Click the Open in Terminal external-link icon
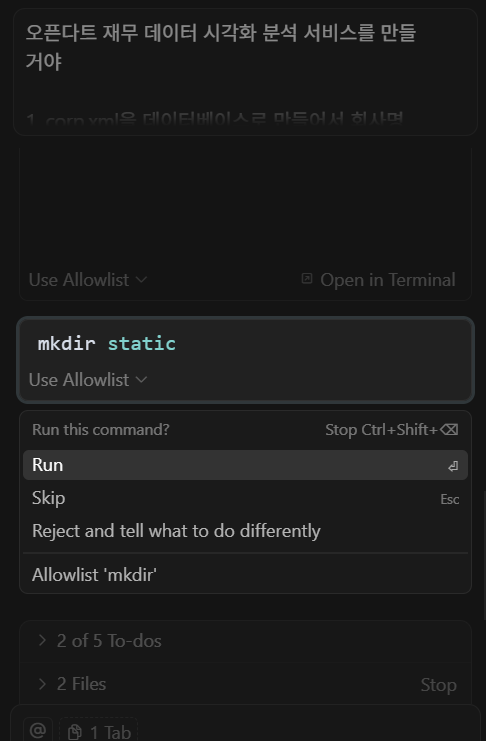486x741 pixels. 306,279
